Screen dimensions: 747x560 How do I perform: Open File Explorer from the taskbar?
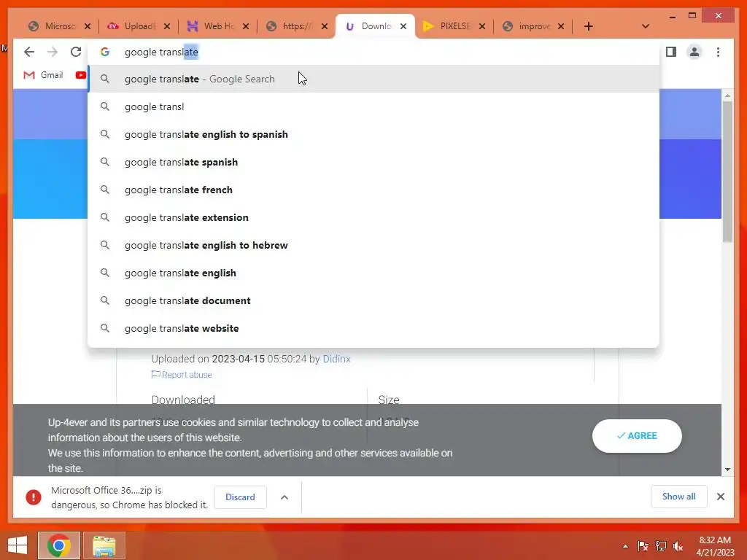point(104,545)
